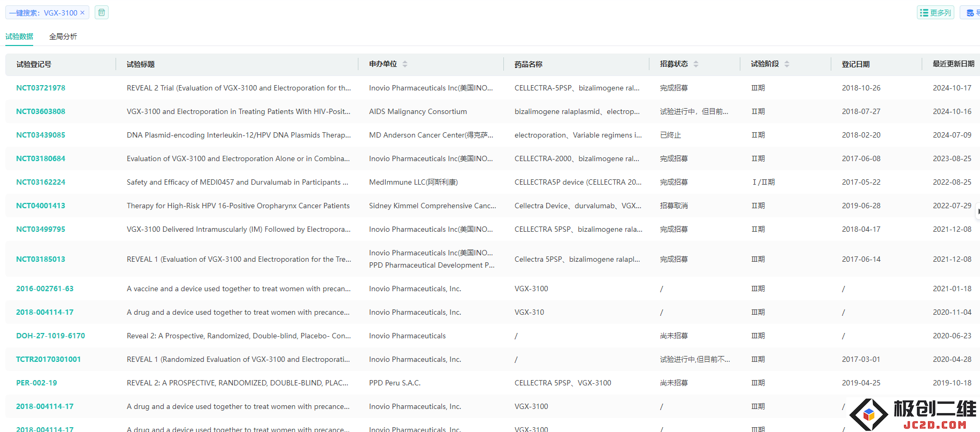Click the 试验登记号 column header
This screenshot has height=432, width=980.
(34, 64)
